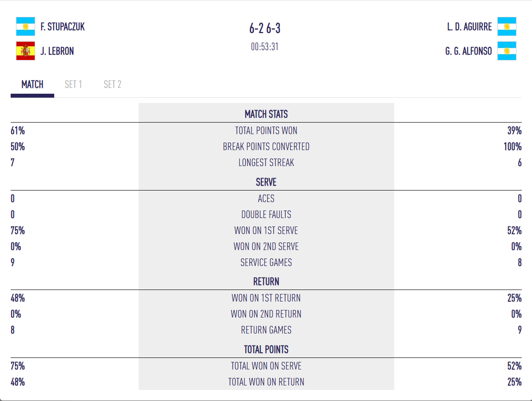532x401 pixels.
Task: Click the Argentina flag beside G. G. Alfonso
Action: click(507, 51)
